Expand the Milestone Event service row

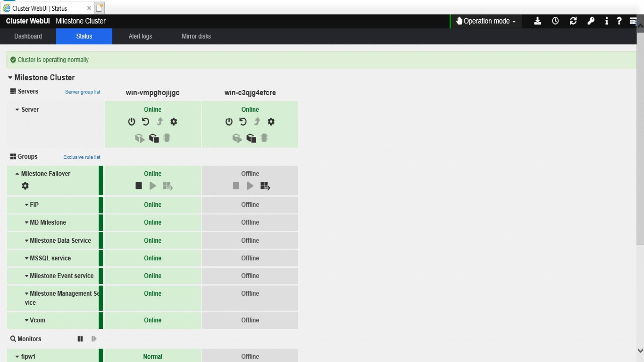[26, 276]
